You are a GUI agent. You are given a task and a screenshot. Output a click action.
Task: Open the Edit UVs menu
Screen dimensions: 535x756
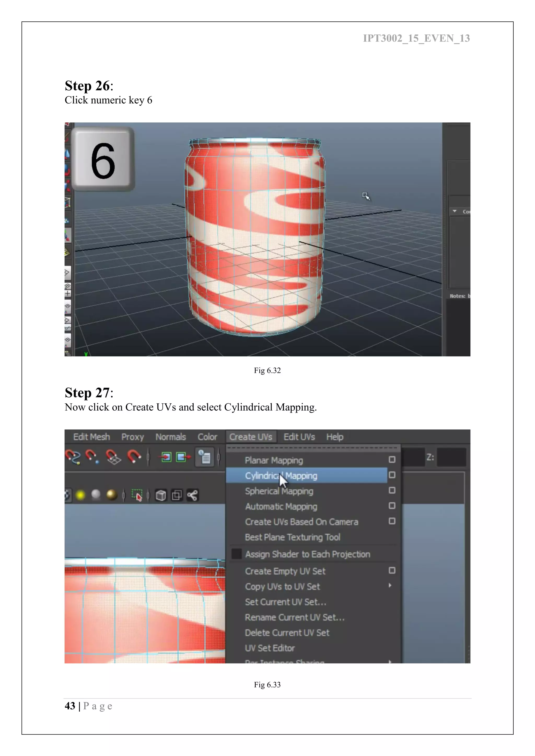pos(299,437)
